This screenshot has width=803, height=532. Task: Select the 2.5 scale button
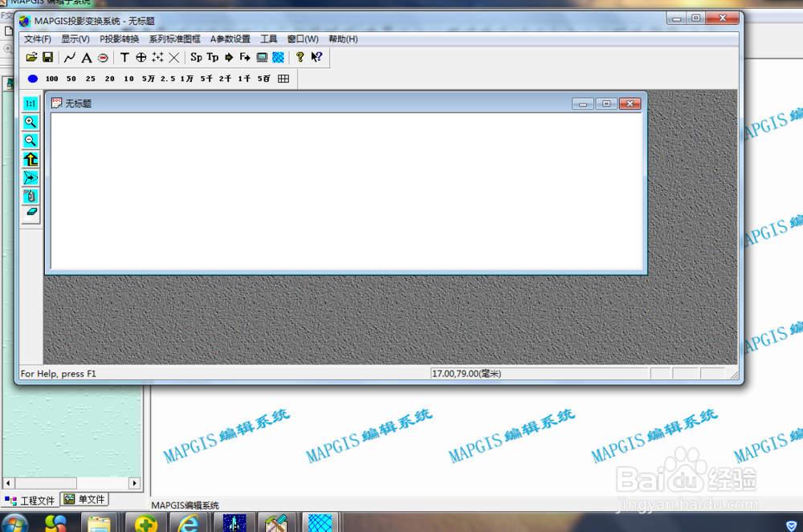[168, 79]
